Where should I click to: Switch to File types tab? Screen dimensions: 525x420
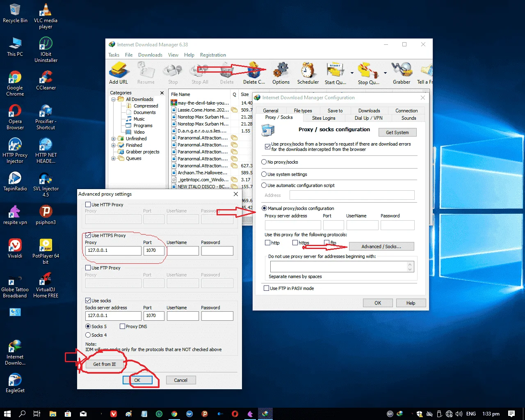[x=303, y=111]
